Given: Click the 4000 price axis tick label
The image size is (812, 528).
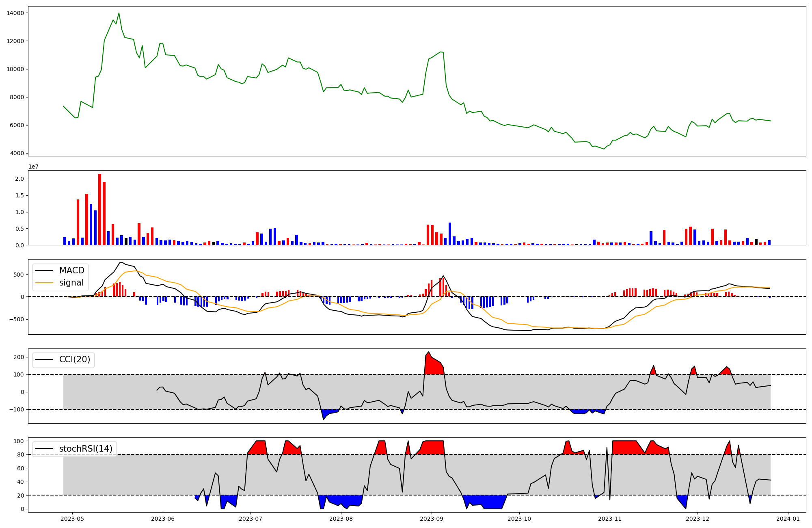Looking at the screenshot, I should tap(17, 154).
